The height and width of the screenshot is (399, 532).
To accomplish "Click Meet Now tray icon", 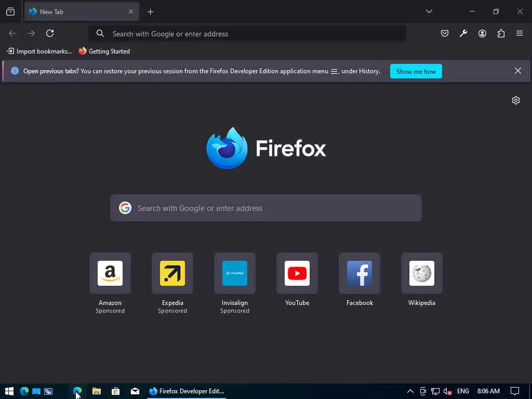I will coord(423,391).
